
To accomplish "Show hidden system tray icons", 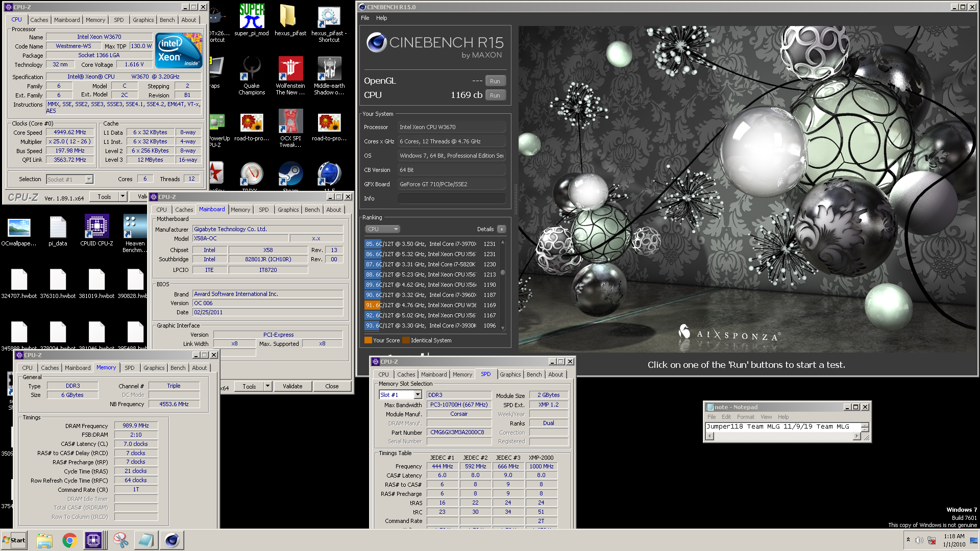I will [908, 540].
